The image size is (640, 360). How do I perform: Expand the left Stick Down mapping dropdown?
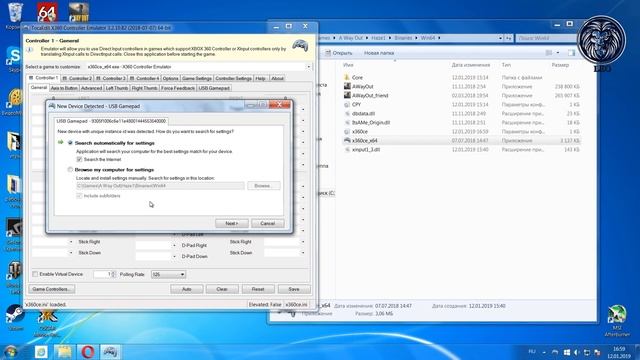tap(71, 253)
